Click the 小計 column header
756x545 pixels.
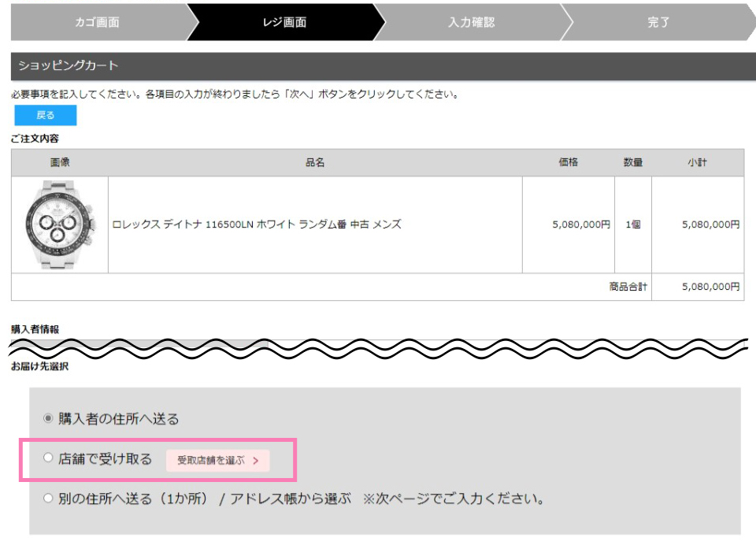coord(698,162)
